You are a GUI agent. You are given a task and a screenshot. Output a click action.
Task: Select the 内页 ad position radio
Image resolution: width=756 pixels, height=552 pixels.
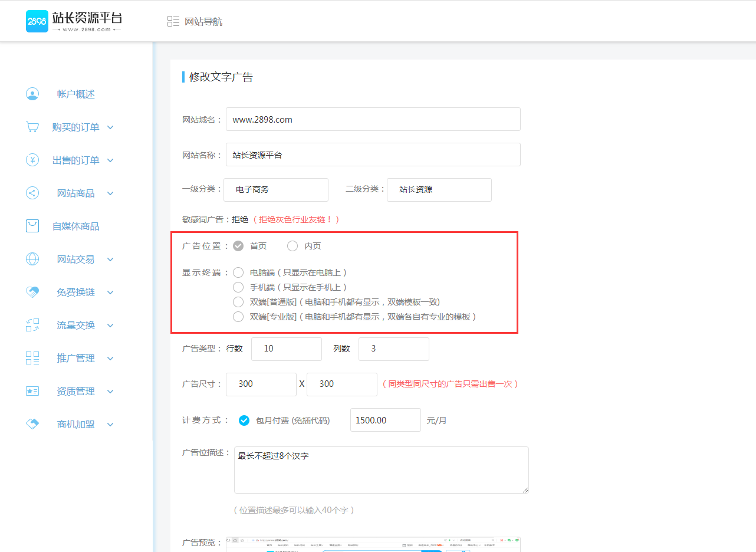coord(292,246)
